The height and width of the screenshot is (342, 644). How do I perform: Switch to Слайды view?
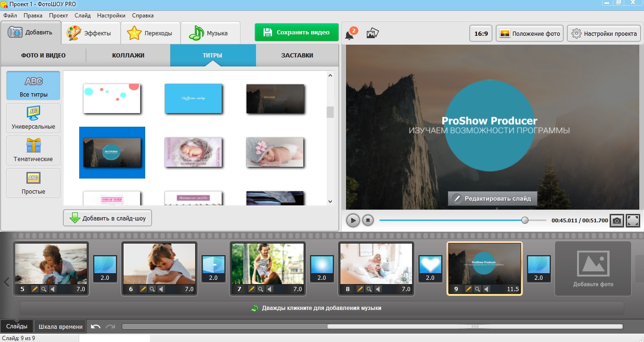(17, 326)
